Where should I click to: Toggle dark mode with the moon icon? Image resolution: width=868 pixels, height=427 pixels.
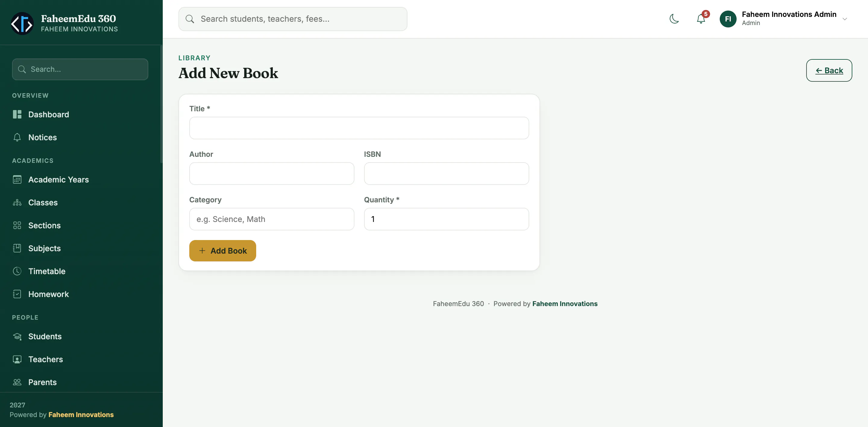pyautogui.click(x=674, y=19)
